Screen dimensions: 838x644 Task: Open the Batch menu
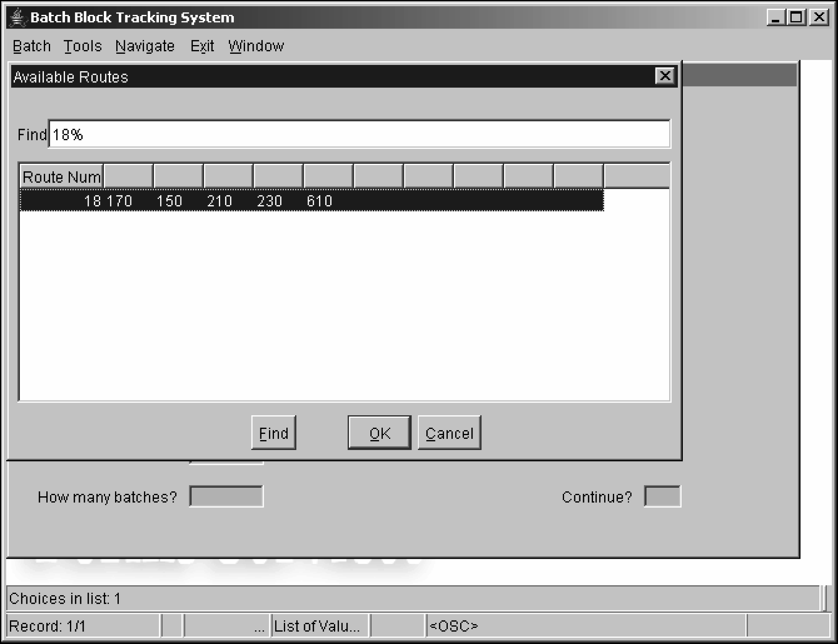31,46
